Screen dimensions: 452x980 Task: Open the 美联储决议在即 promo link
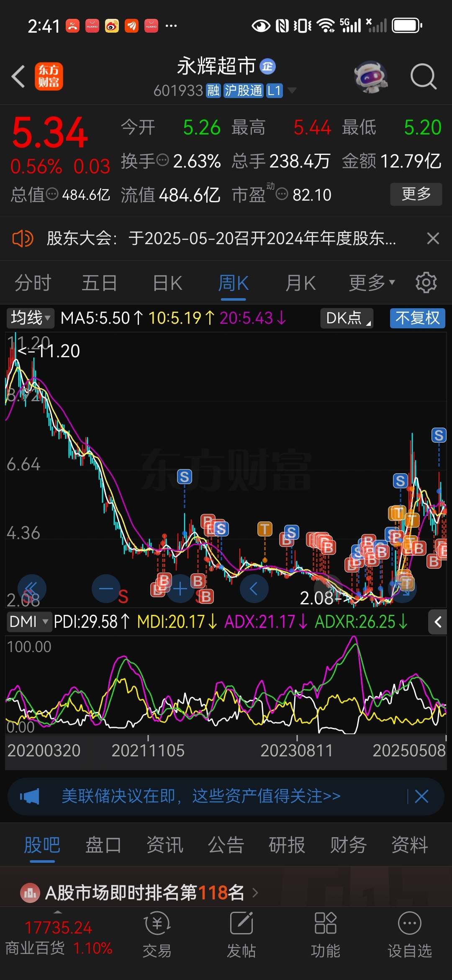[x=201, y=796]
